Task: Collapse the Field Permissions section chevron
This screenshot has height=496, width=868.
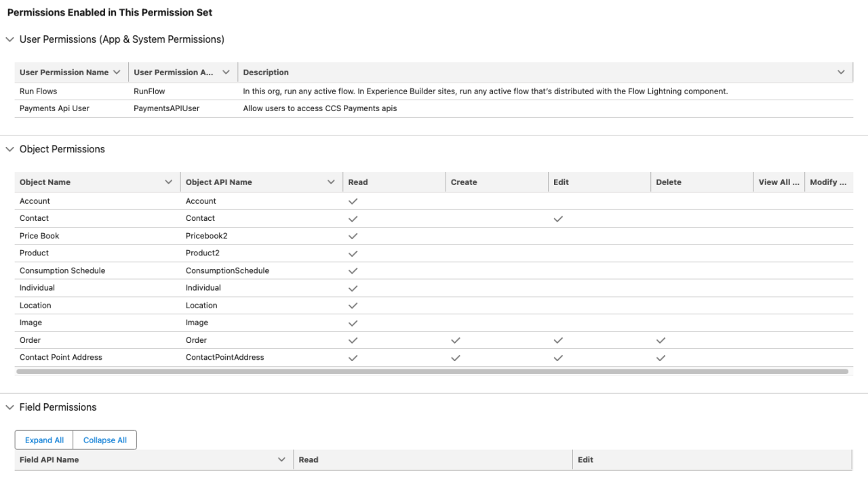Action: (9, 408)
